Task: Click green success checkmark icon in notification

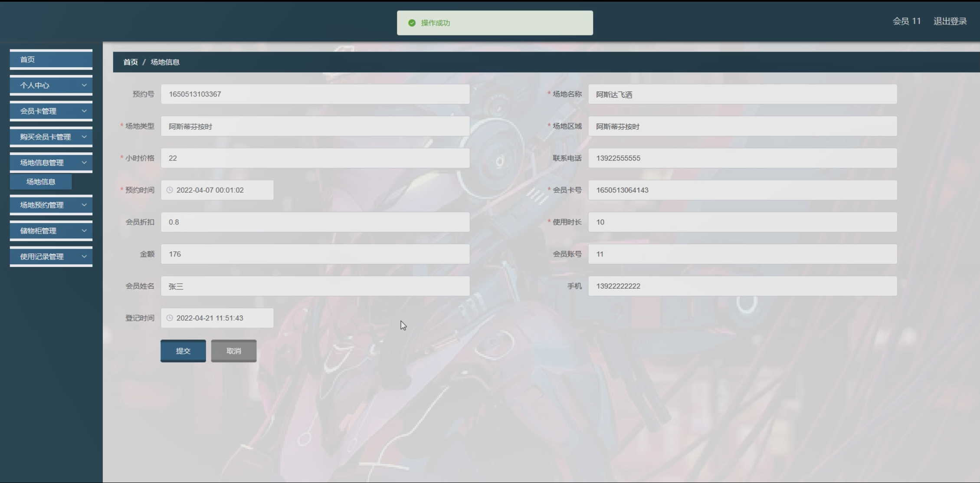Action: (412, 23)
